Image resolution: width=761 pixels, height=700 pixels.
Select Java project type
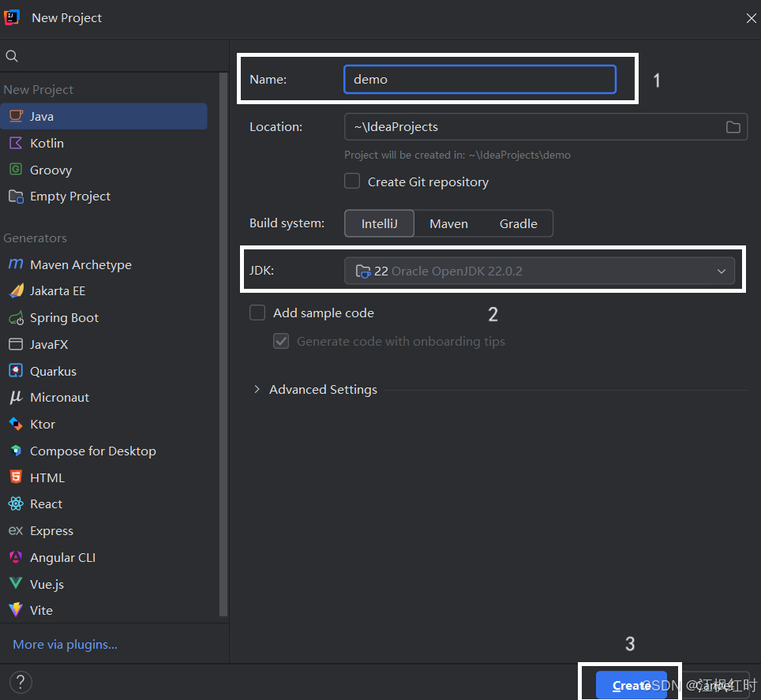pyautogui.click(x=104, y=116)
